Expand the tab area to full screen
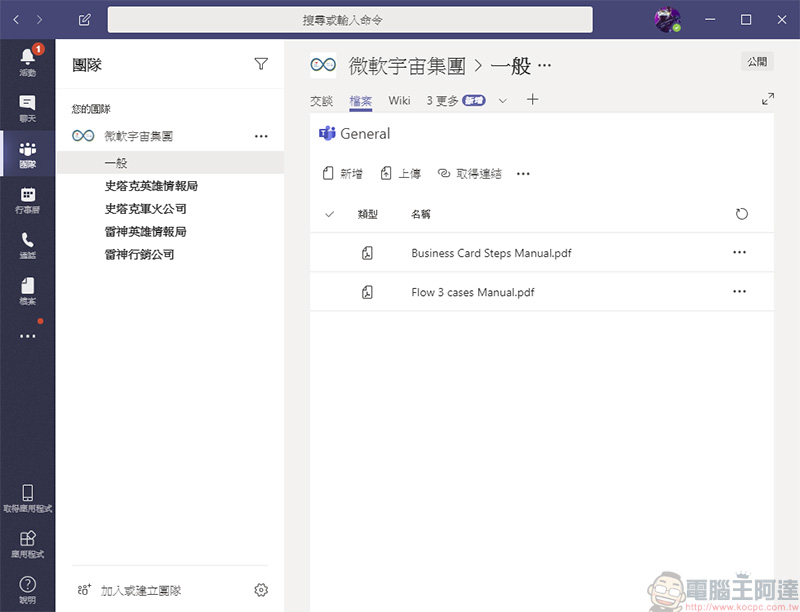Image resolution: width=800 pixels, height=612 pixels. (x=768, y=99)
